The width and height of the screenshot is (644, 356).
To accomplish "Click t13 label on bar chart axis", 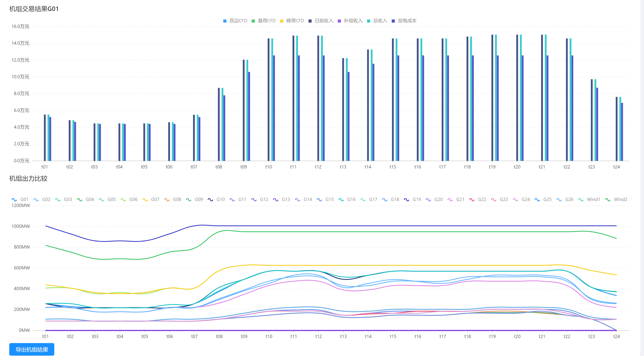I will click(343, 167).
